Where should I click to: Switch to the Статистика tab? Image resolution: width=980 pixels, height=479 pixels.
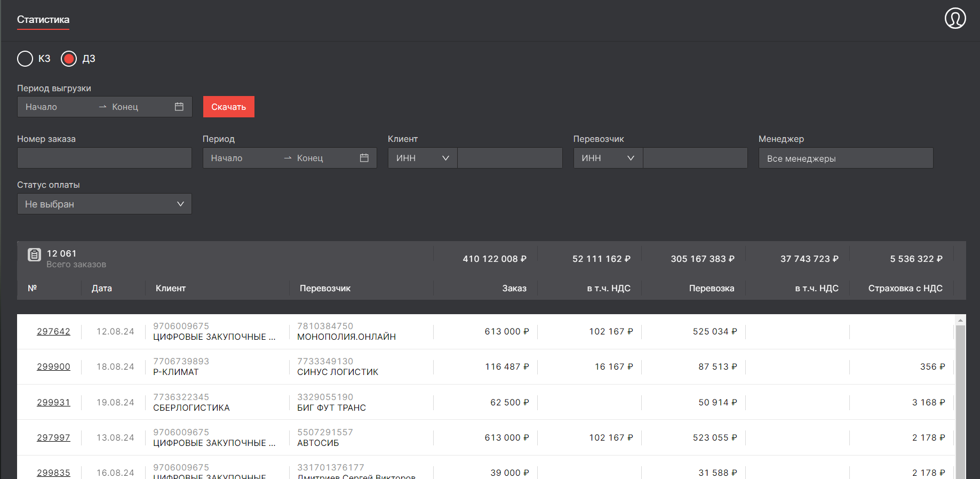43,20
